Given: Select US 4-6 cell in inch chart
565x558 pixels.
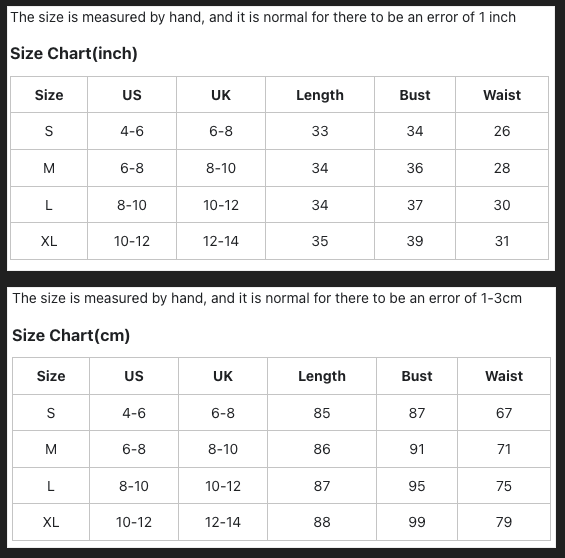Looking at the screenshot, I should coord(132,131).
